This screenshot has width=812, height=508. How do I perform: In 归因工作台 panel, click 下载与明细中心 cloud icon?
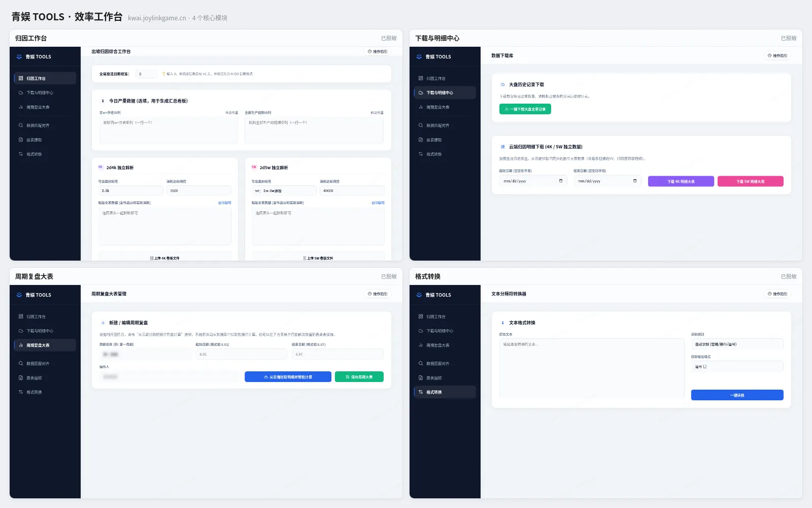click(21, 93)
